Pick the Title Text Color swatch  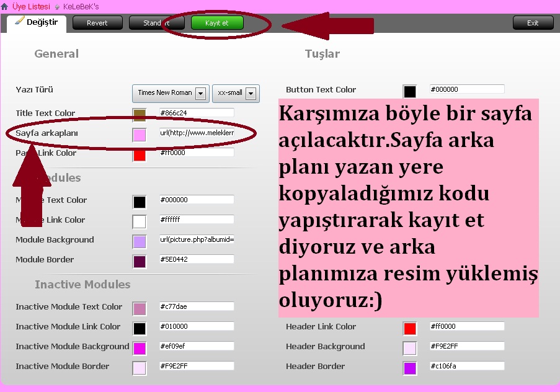[x=140, y=115]
